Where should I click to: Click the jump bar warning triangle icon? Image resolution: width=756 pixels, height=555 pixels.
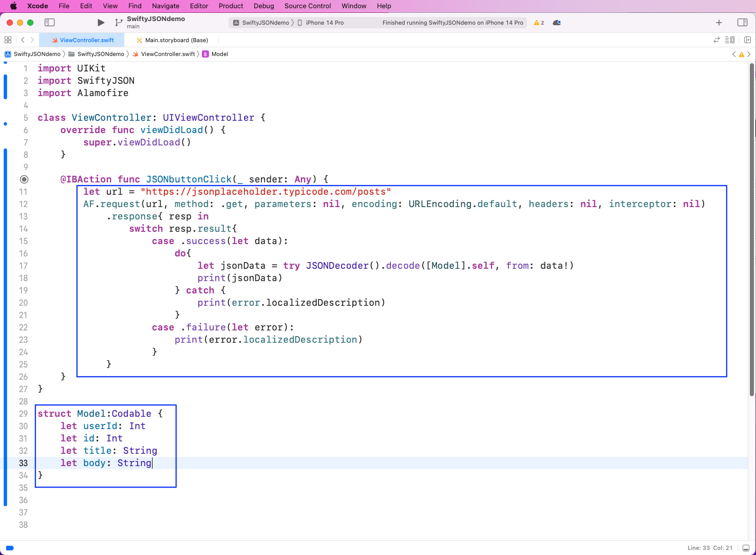(741, 54)
